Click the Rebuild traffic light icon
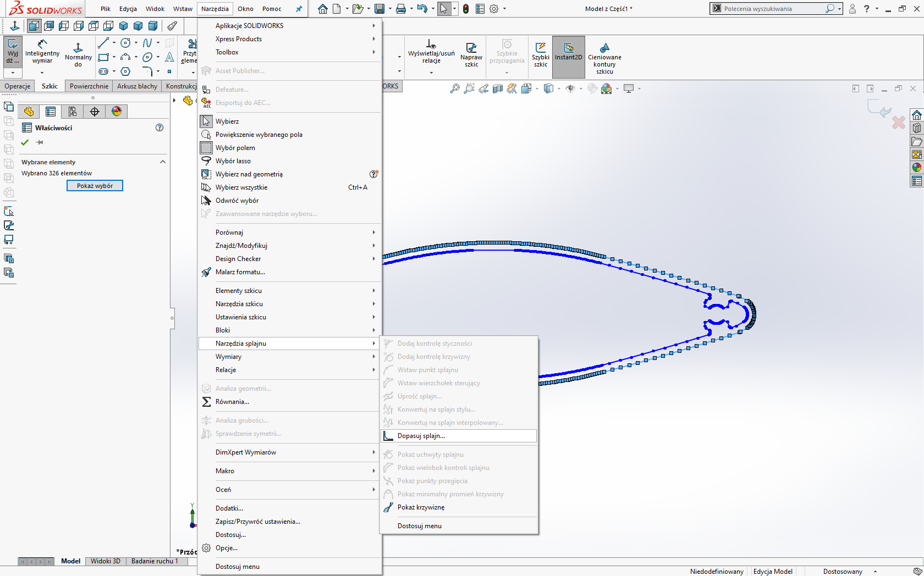 (466, 9)
